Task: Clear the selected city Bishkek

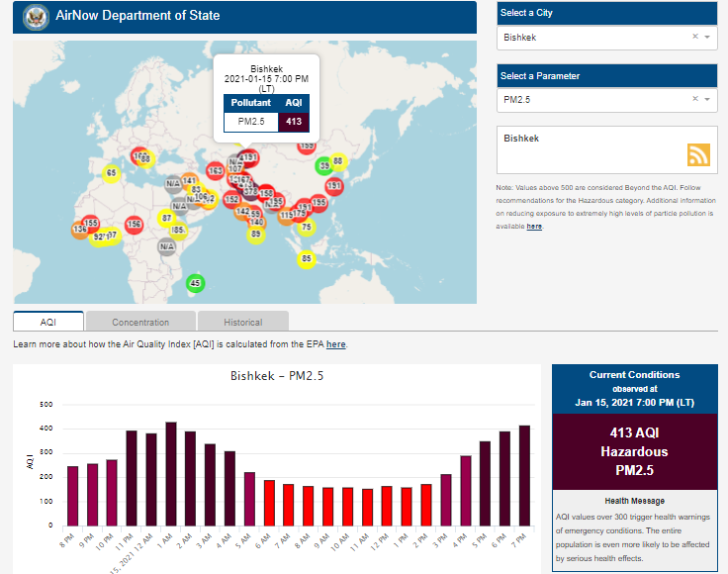Action: [694, 37]
